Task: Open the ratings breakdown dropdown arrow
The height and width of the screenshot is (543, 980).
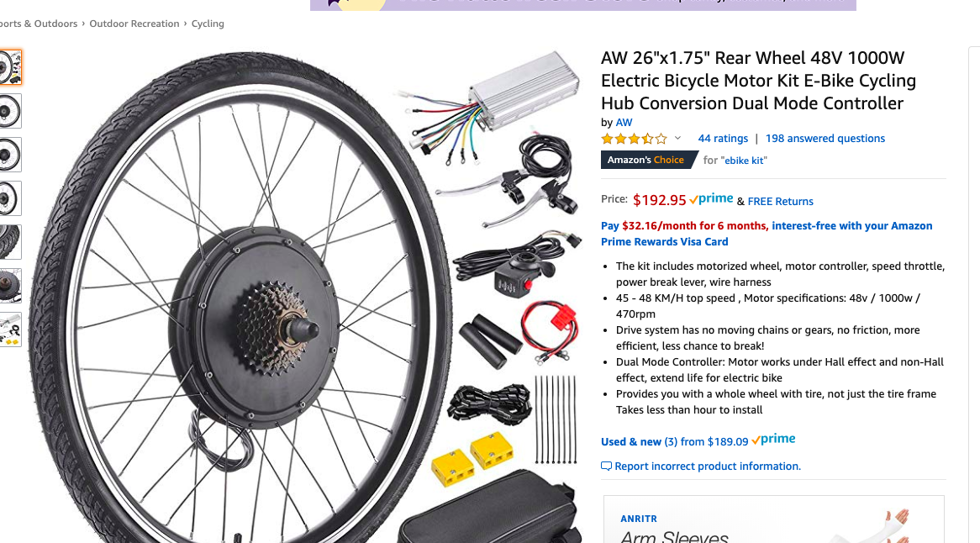Action: [677, 138]
